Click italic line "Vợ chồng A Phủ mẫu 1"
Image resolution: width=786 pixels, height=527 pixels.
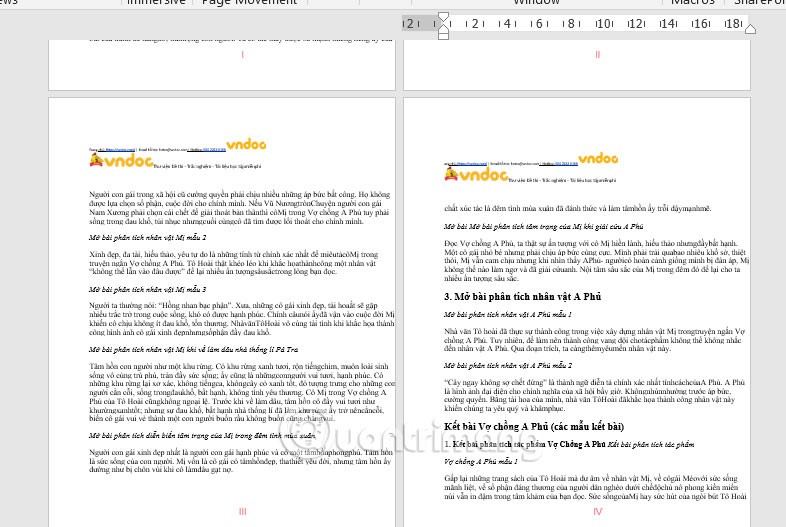(x=481, y=461)
